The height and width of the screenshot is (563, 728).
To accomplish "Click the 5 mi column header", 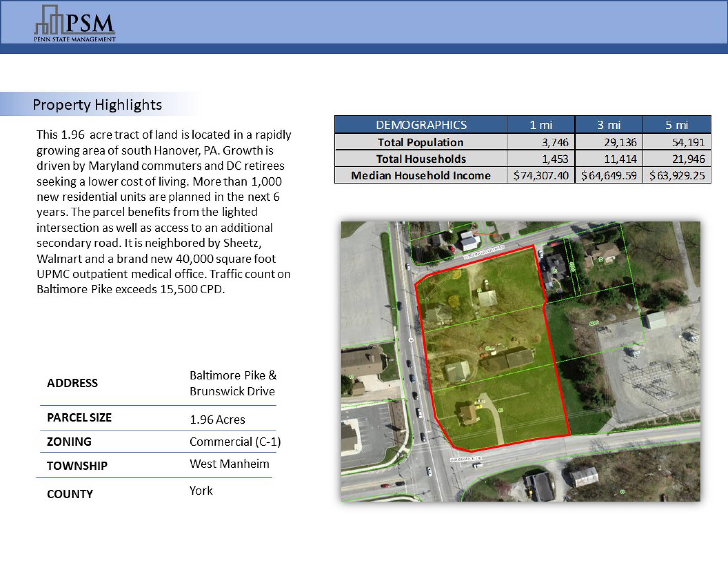I will (x=677, y=125).
